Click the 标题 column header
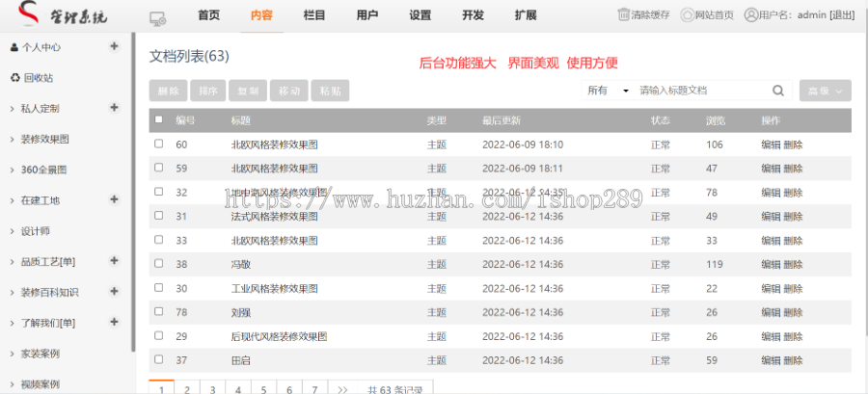868x394 pixels. [241, 120]
